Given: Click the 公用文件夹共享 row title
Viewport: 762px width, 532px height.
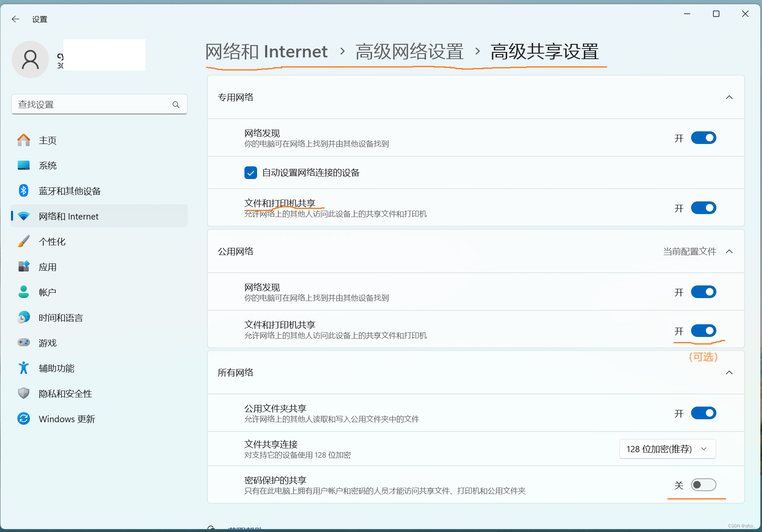Looking at the screenshot, I should 275,408.
